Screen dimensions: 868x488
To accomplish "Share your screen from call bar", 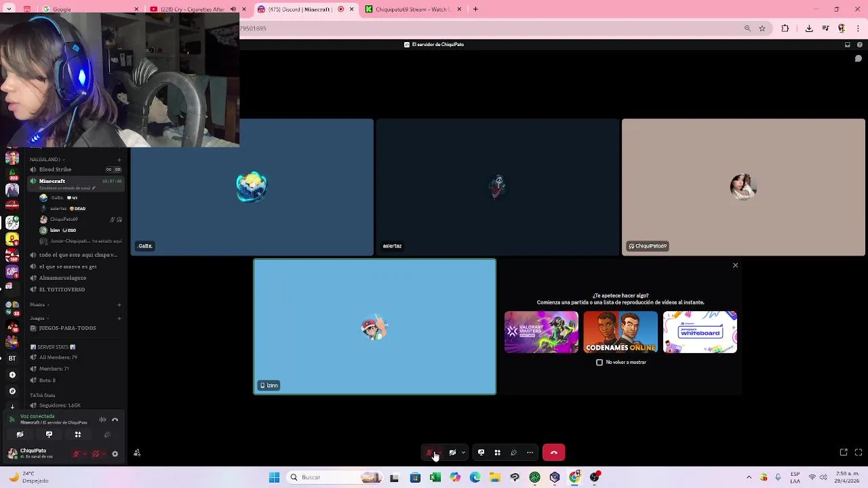I will pos(481,453).
